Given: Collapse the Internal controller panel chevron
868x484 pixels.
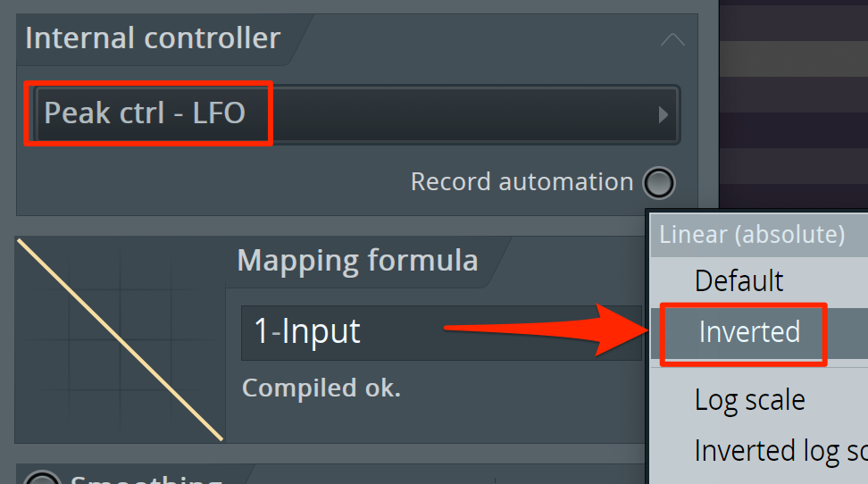Looking at the screenshot, I should 672,40.
